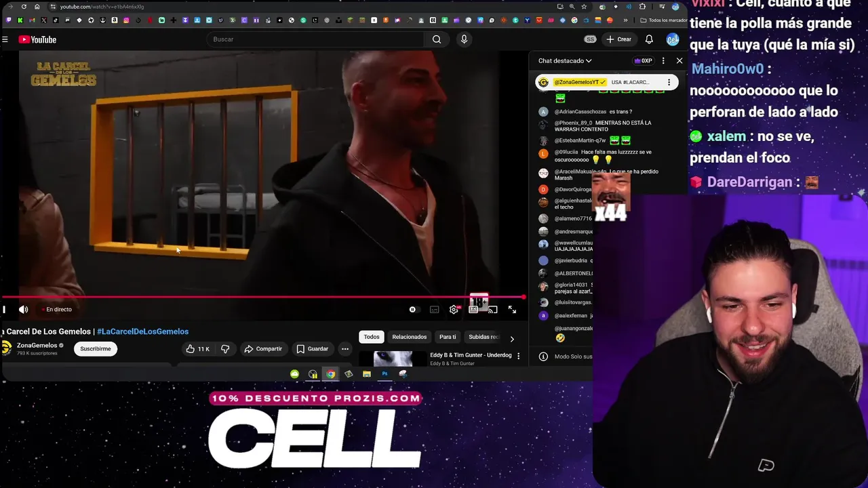Image resolution: width=868 pixels, height=488 pixels.
Task: Show next filter chips arrow
Action: tap(512, 338)
